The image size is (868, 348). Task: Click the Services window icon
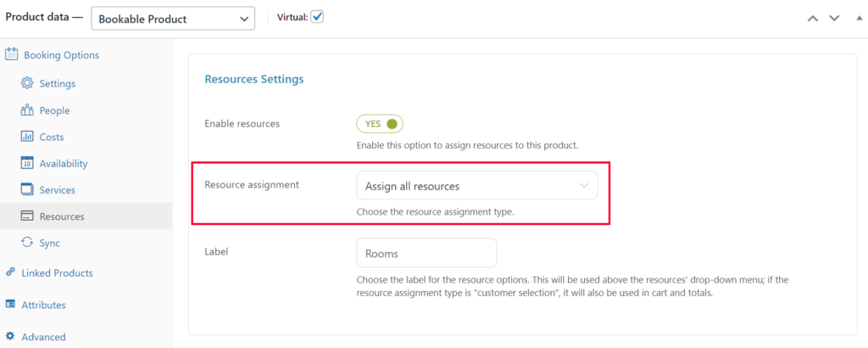pyautogui.click(x=27, y=189)
